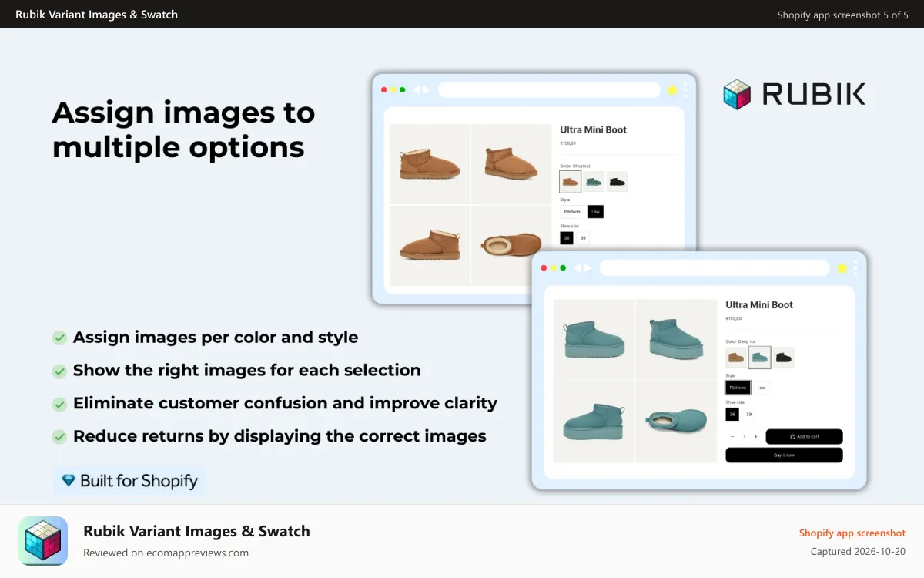Click the Color Chestnut label
The width and height of the screenshot is (924, 578).
575,166
